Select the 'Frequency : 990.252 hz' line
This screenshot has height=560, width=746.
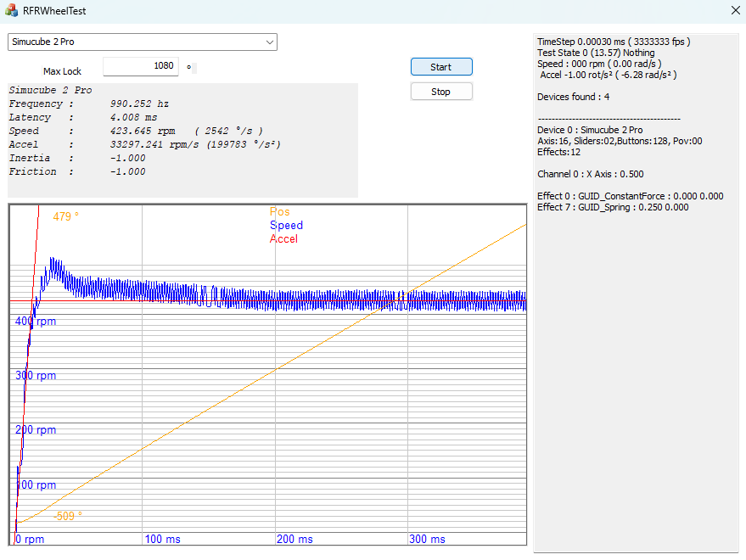click(89, 104)
